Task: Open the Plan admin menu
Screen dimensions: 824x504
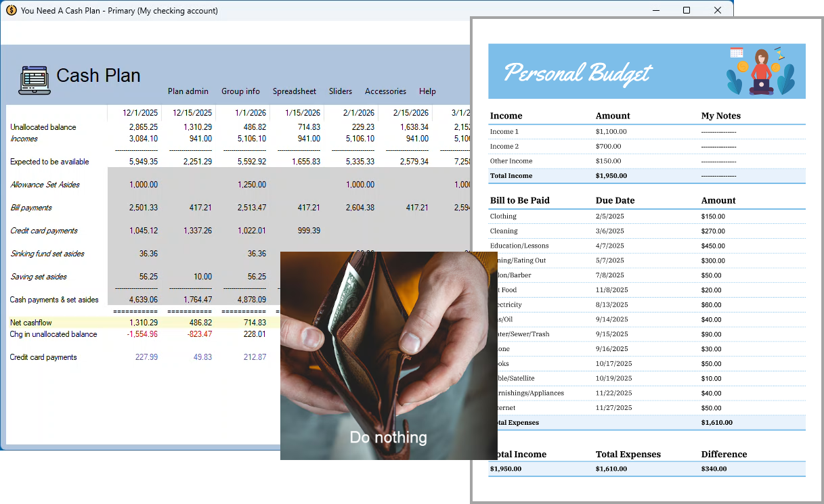Action: coord(188,91)
